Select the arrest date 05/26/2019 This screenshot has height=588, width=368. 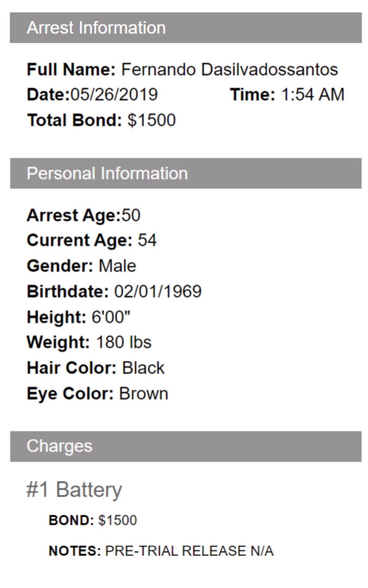(x=114, y=94)
